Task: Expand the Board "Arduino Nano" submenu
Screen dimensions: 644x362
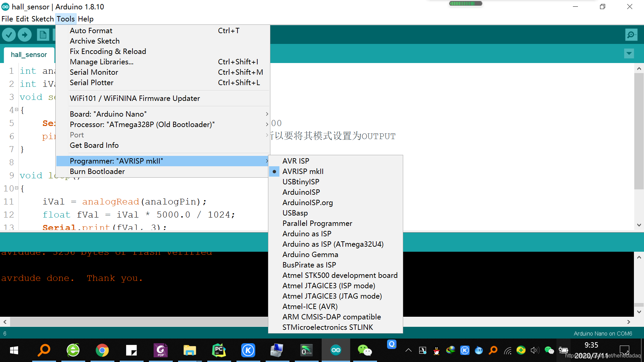Action: (x=108, y=114)
